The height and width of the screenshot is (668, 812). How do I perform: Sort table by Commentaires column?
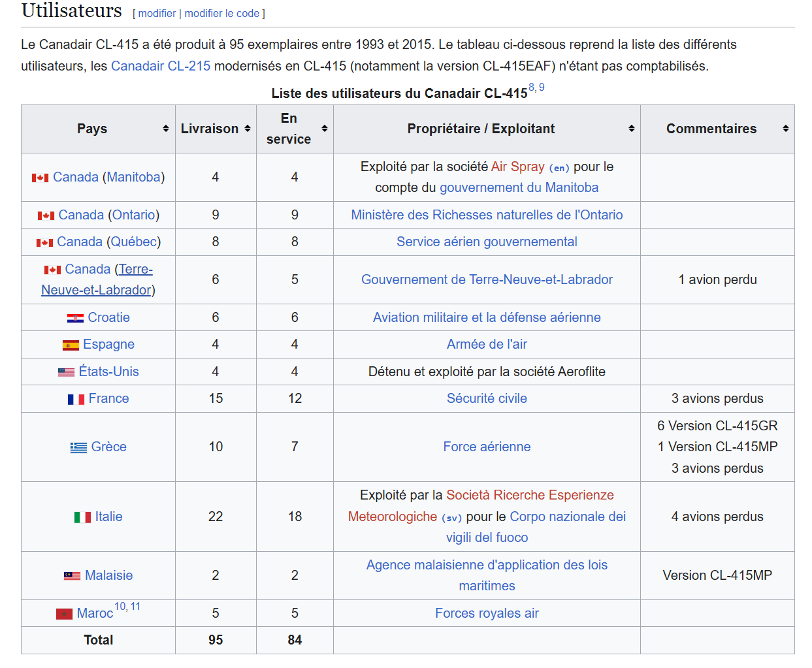tap(786, 129)
